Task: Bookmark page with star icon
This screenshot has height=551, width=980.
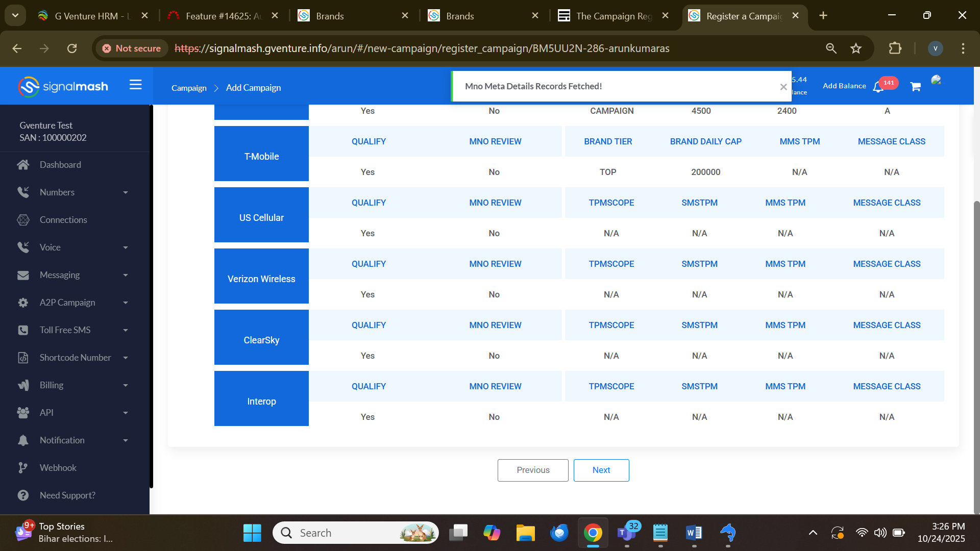Action: point(856,48)
